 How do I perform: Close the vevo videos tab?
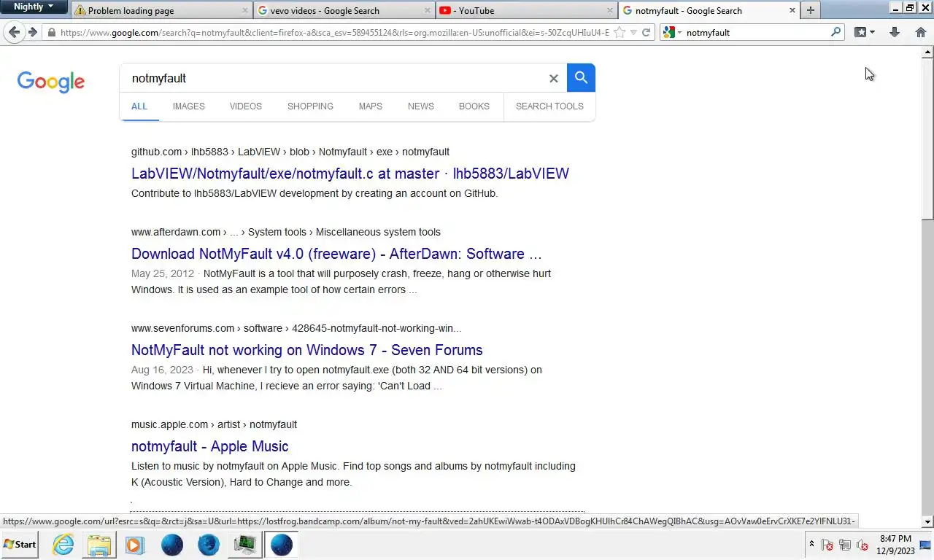428,10
